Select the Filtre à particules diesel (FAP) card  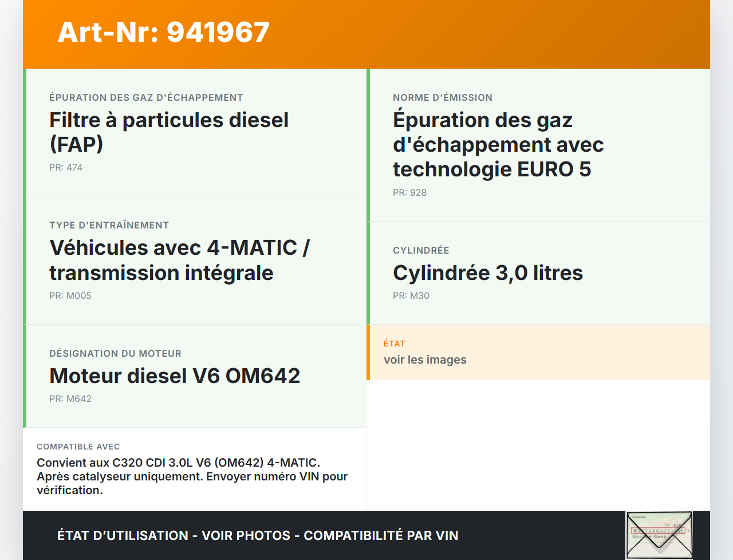click(x=196, y=133)
